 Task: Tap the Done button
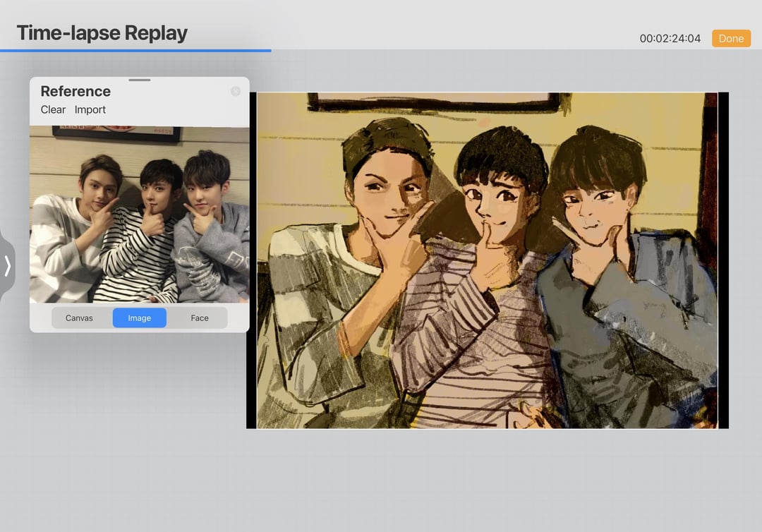(731, 38)
